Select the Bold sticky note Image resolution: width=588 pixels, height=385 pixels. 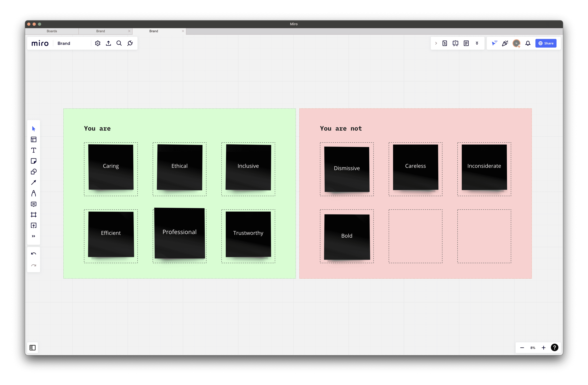point(347,237)
